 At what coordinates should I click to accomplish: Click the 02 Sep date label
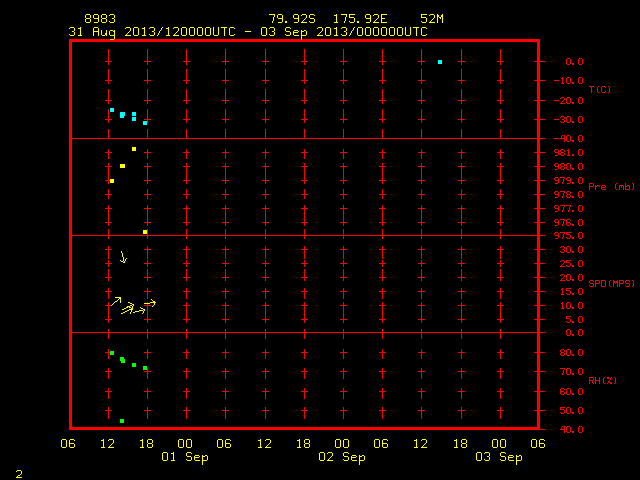tap(342, 457)
